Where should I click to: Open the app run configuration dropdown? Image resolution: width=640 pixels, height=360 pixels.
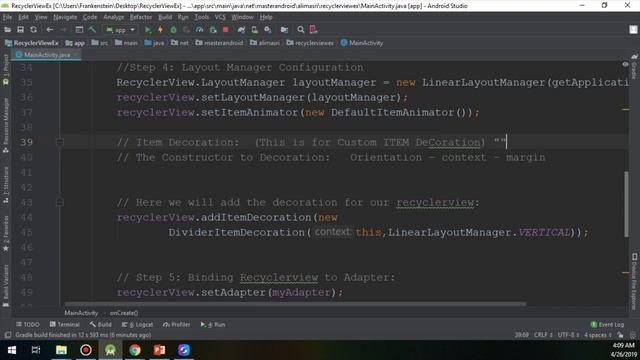point(120,30)
